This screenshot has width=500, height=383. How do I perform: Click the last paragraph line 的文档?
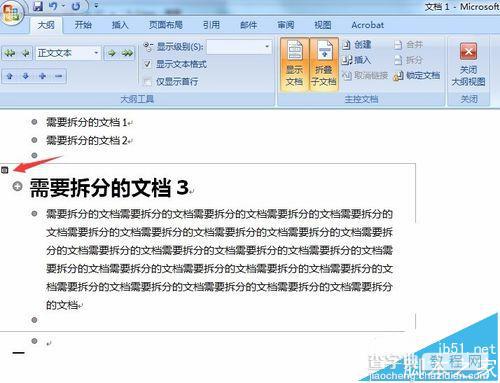coord(62,305)
